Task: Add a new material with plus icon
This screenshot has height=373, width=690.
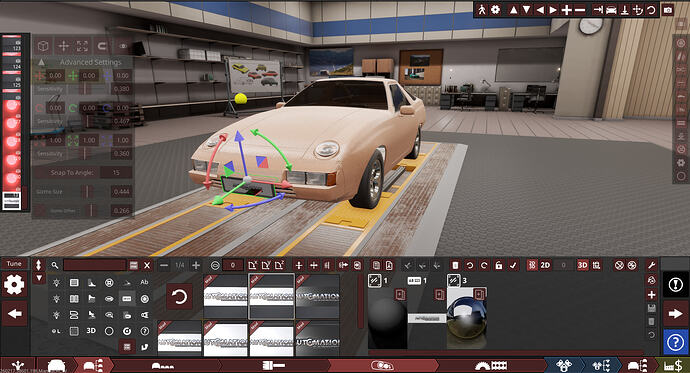Action: pyautogui.click(x=652, y=295)
